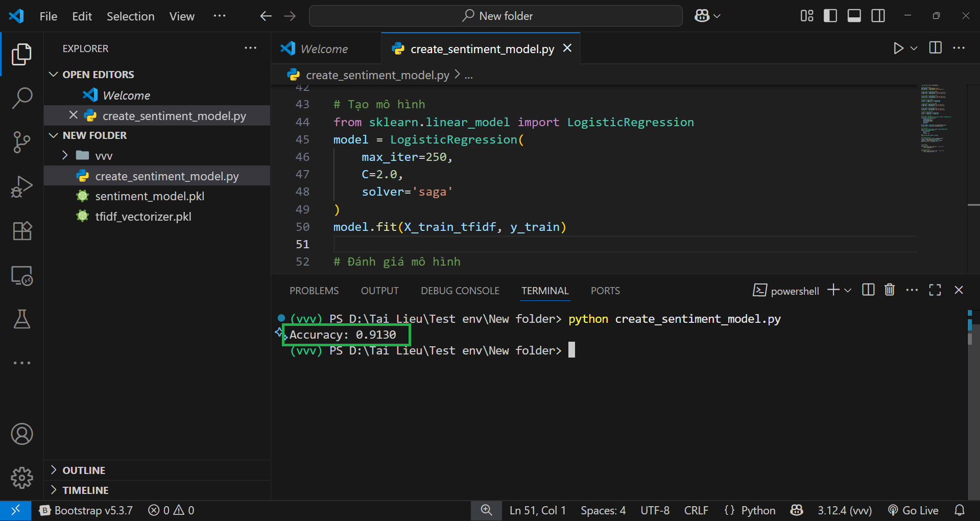Click remote window indicator in status bar
The image size is (980, 521).
16,510
